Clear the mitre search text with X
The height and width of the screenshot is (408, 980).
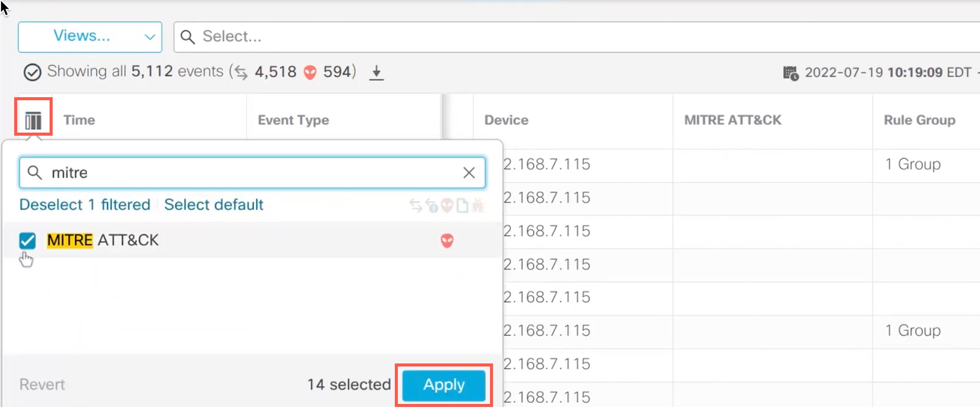tap(469, 173)
